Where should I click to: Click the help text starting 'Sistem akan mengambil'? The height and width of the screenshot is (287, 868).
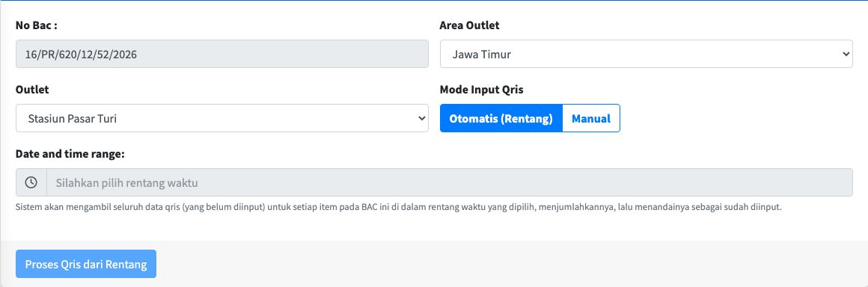click(x=399, y=207)
